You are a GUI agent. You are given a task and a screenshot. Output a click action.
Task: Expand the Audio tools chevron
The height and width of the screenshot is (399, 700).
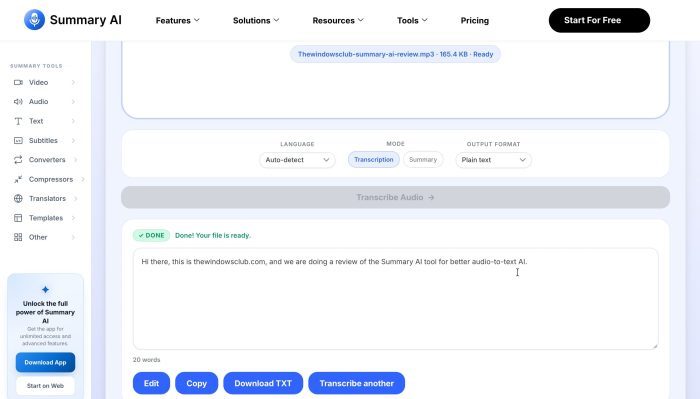click(x=74, y=102)
